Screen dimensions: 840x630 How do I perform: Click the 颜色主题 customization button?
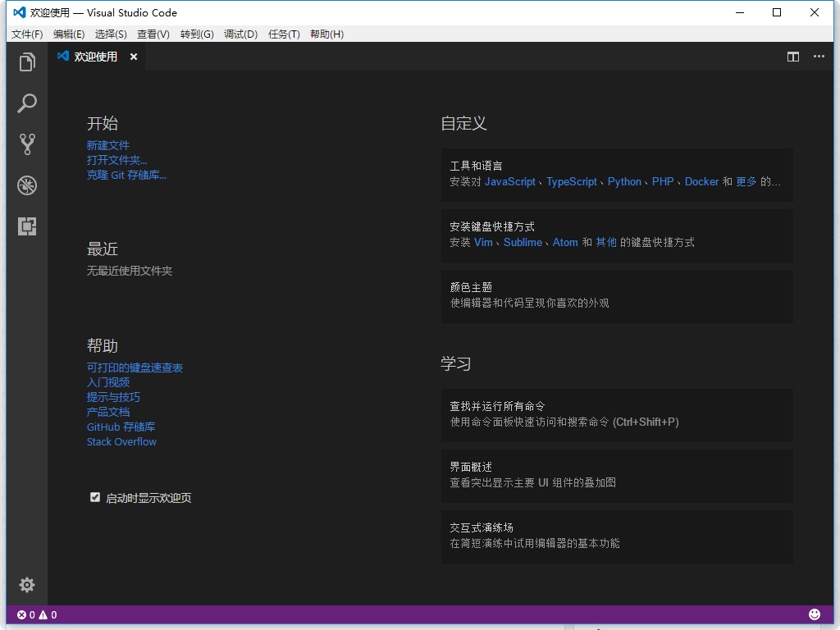(617, 295)
